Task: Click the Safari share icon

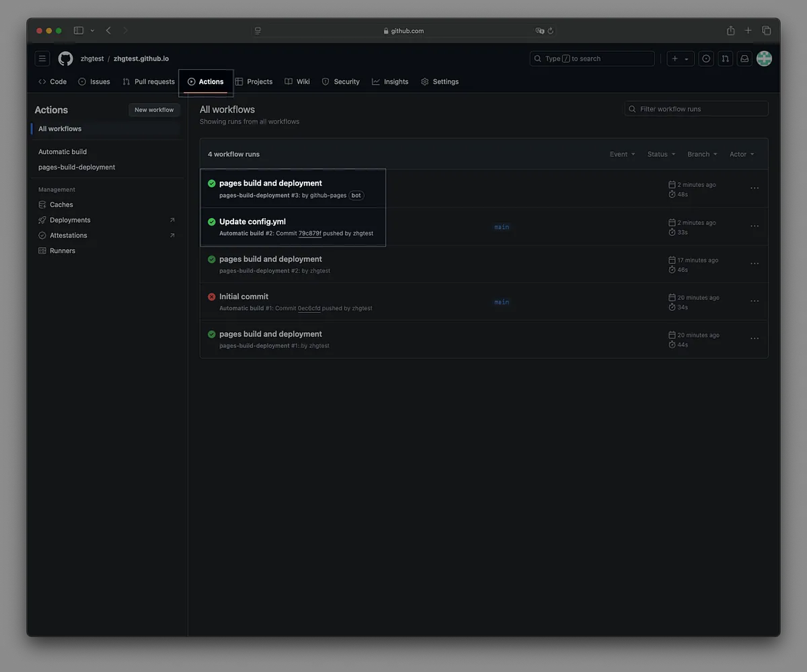Action: 730,30
